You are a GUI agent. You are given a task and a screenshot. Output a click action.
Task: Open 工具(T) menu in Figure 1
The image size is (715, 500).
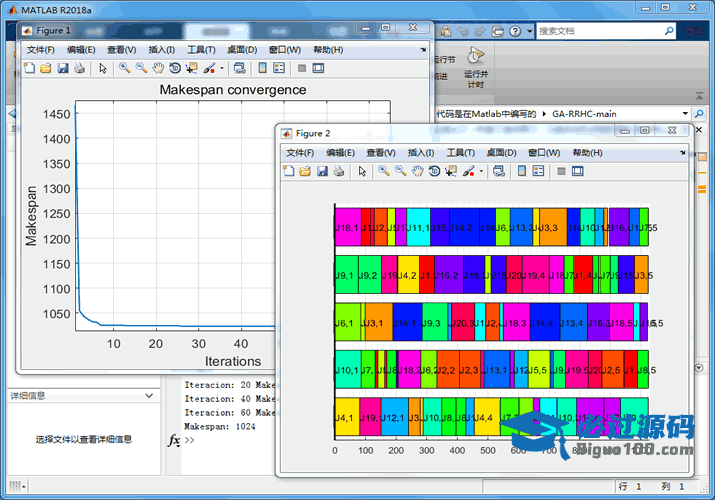[202, 50]
